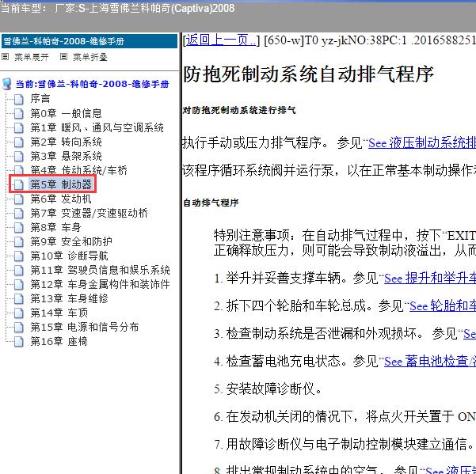
Task: Click the page icon beside 第14章 车顶
Action: coord(19,313)
